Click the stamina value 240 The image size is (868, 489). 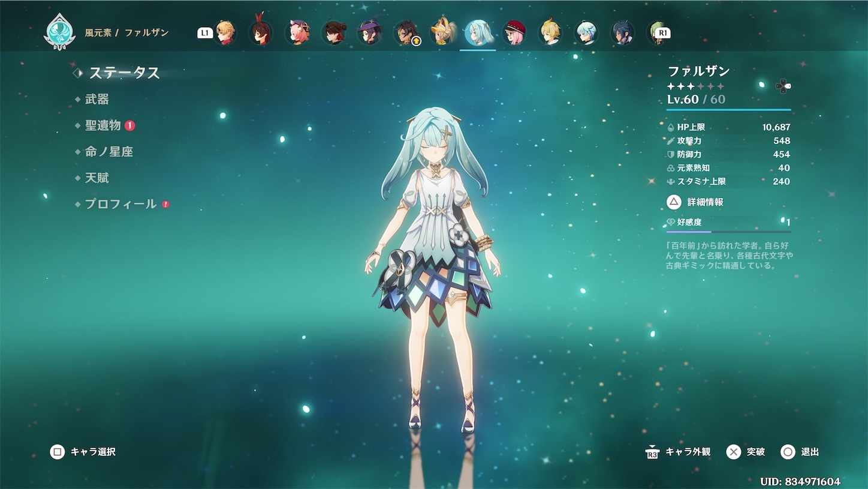click(x=782, y=181)
